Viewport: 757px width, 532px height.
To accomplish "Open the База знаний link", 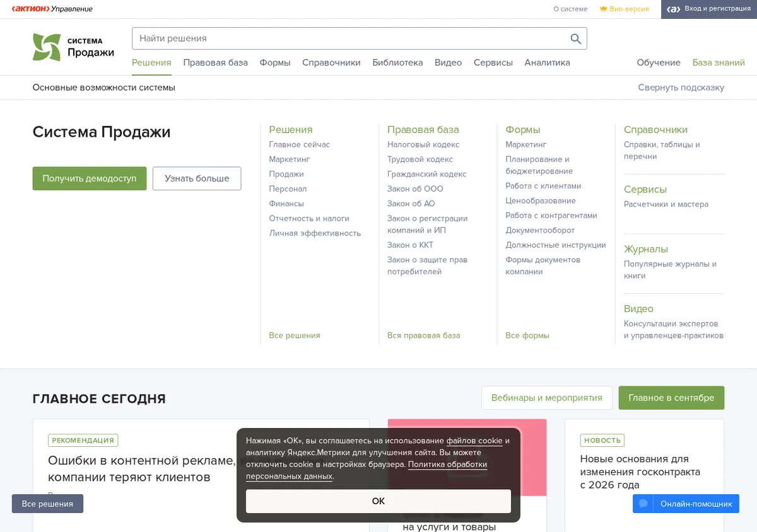I will coord(719,62).
